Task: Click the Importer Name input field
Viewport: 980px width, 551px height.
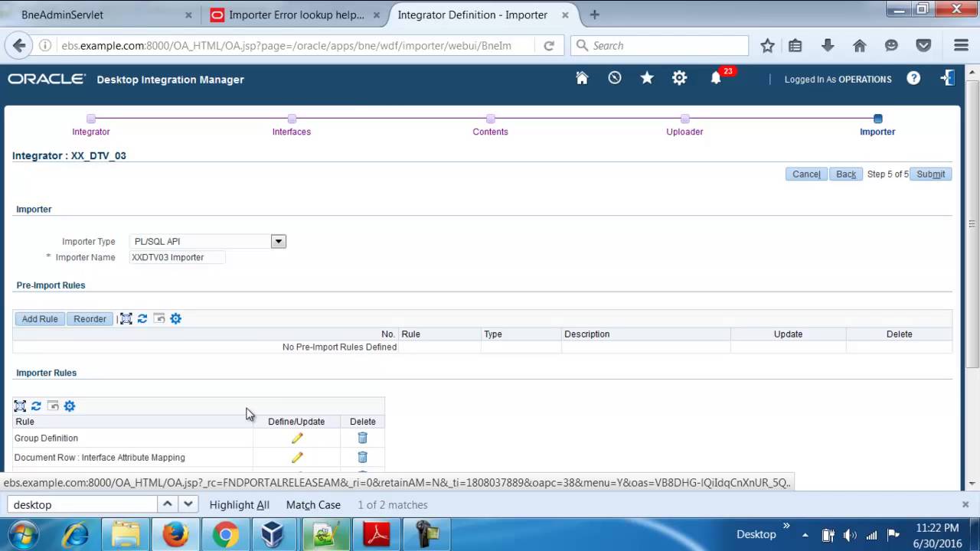Action: (178, 257)
